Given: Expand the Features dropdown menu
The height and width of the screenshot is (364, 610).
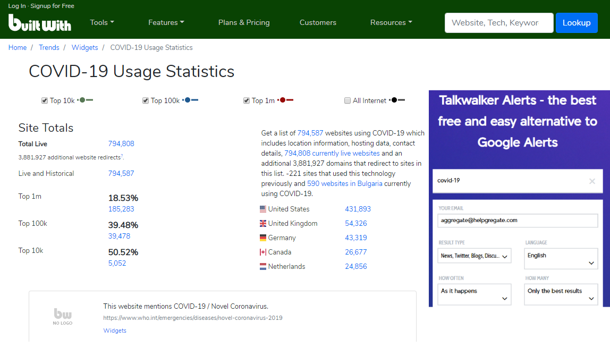Looking at the screenshot, I should pyautogui.click(x=166, y=22).
